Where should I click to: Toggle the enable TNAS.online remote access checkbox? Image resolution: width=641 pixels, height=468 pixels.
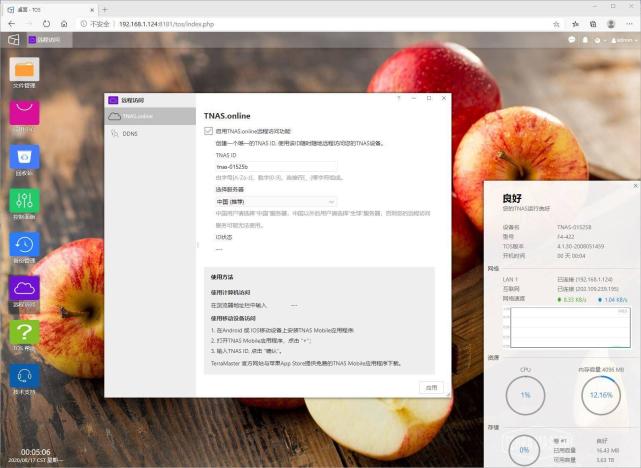(208, 131)
